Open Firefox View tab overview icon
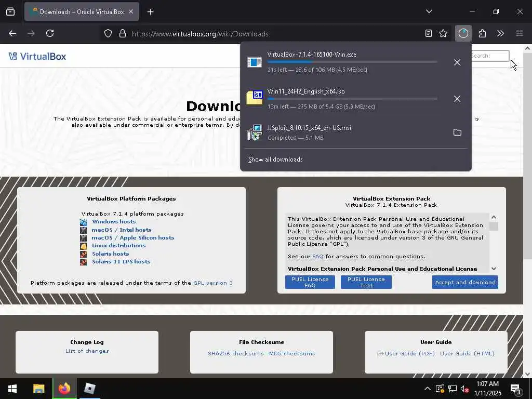This screenshot has width=532, height=399. [10, 11]
